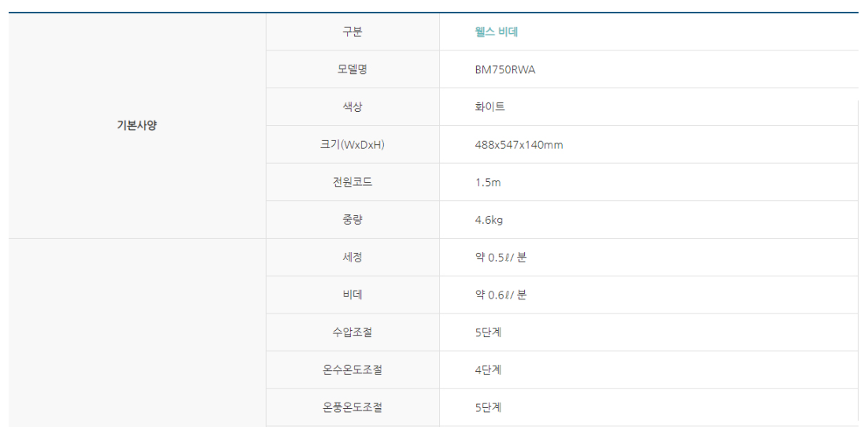Click the 웰스 비데 link
Screen dimensions: 868x427
(x=496, y=32)
